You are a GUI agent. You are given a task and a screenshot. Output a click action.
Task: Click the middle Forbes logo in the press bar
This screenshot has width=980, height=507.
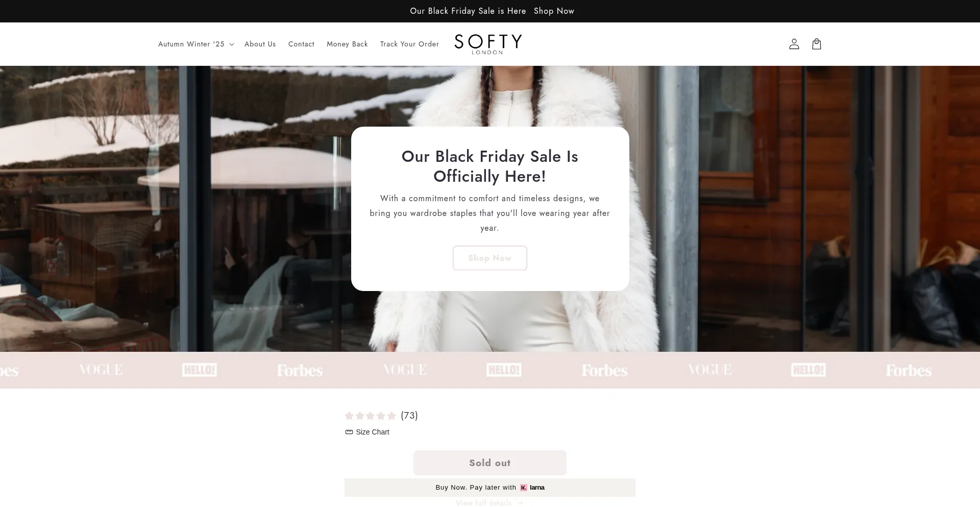click(604, 370)
